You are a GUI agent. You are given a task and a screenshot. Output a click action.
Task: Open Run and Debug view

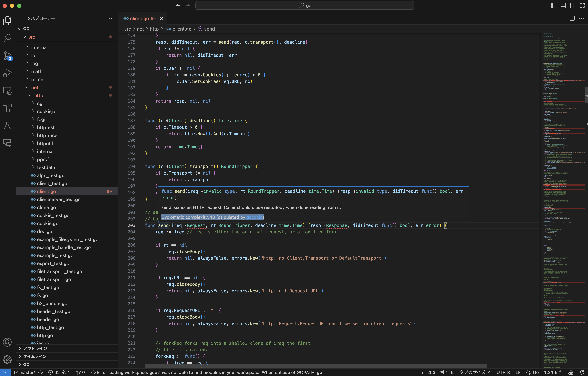[x=7, y=73]
